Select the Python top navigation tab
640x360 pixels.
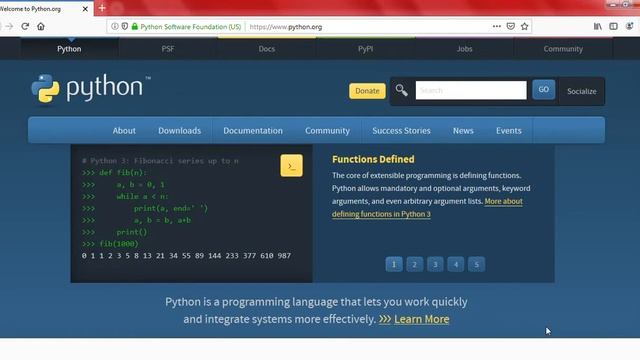coord(69,49)
